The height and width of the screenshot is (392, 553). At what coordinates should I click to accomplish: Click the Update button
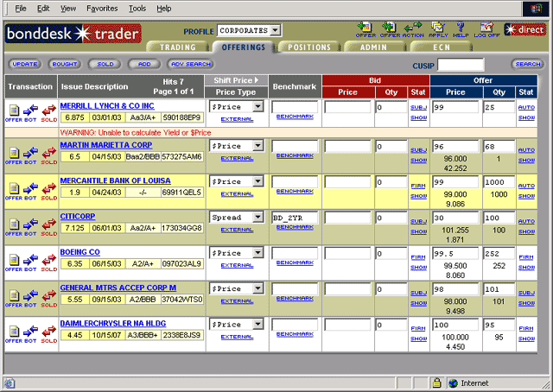[x=25, y=64]
